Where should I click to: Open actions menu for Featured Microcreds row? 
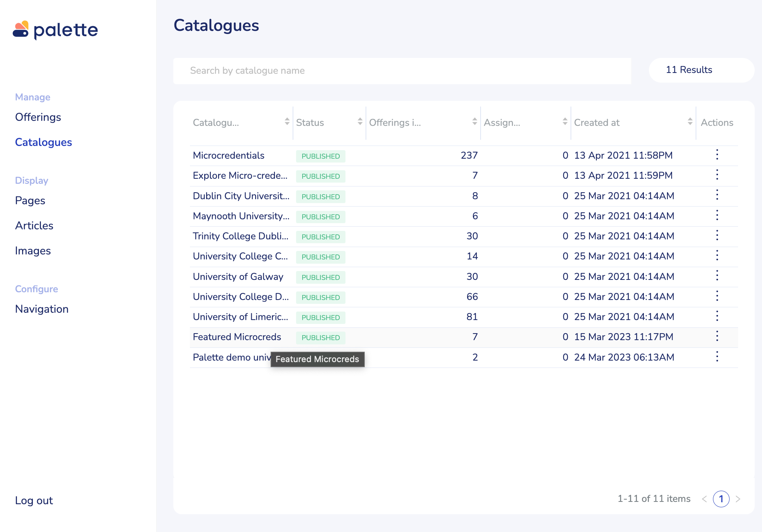717,336
